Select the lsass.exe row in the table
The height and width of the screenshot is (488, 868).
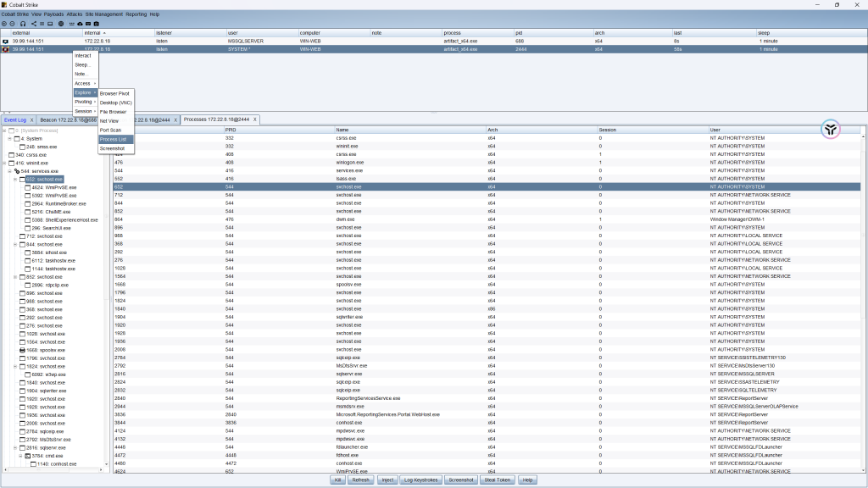click(x=487, y=179)
